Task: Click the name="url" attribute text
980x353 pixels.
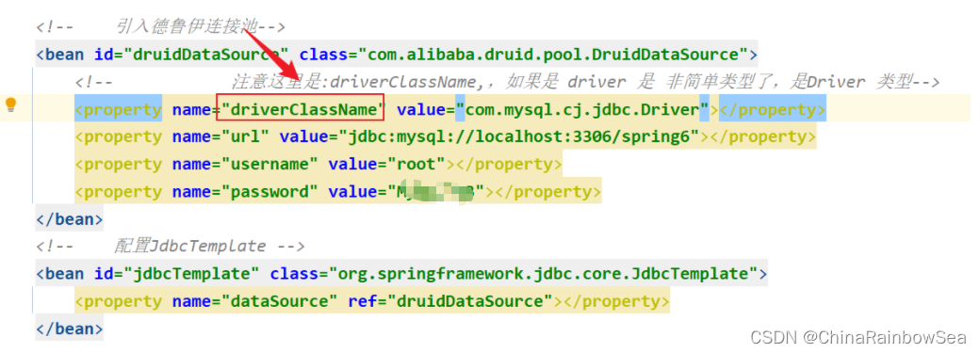Action: click(x=220, y=136)
